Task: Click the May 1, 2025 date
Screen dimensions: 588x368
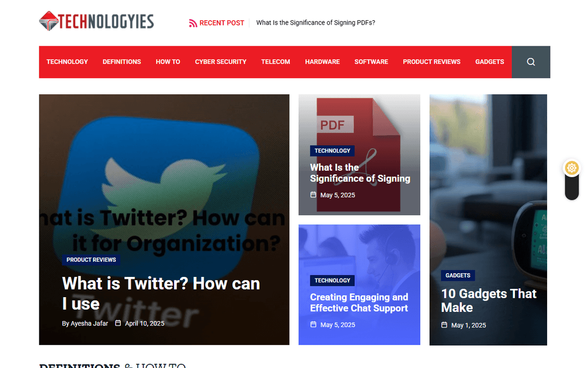Action: [468, 325]
